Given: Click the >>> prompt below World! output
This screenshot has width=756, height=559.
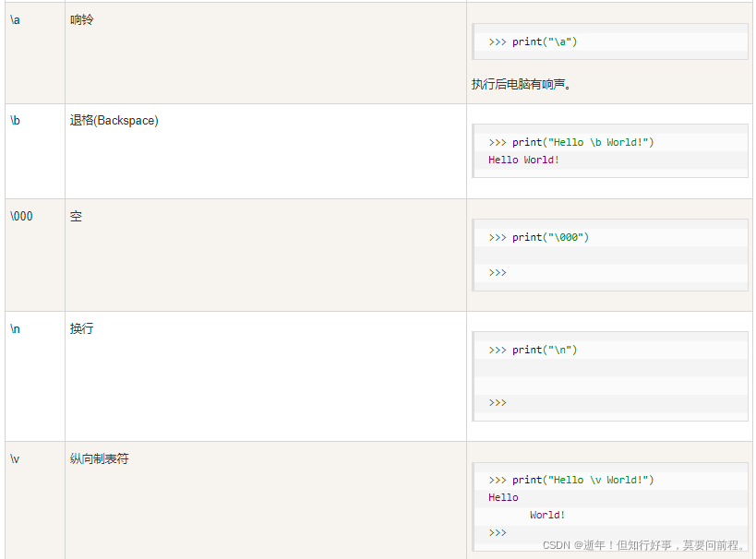Looking at the screenshot, I should point(498,533).
